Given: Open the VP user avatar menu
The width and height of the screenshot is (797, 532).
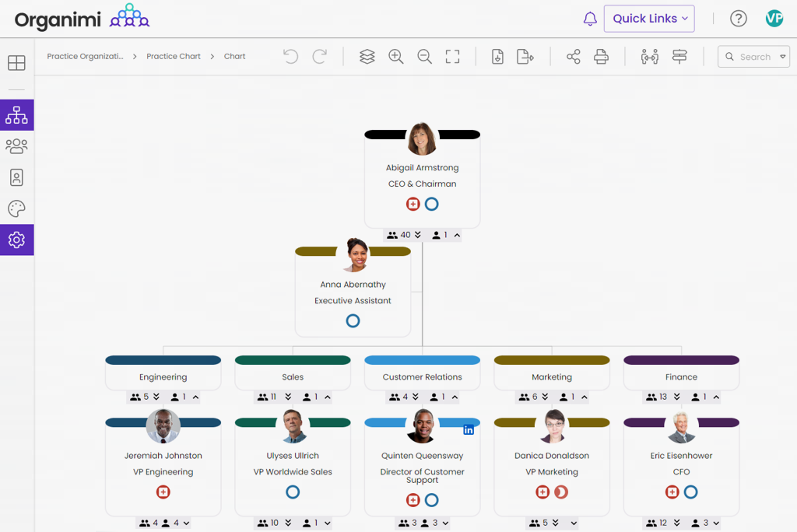Looking at the screenshot, I should click(774, 19).
